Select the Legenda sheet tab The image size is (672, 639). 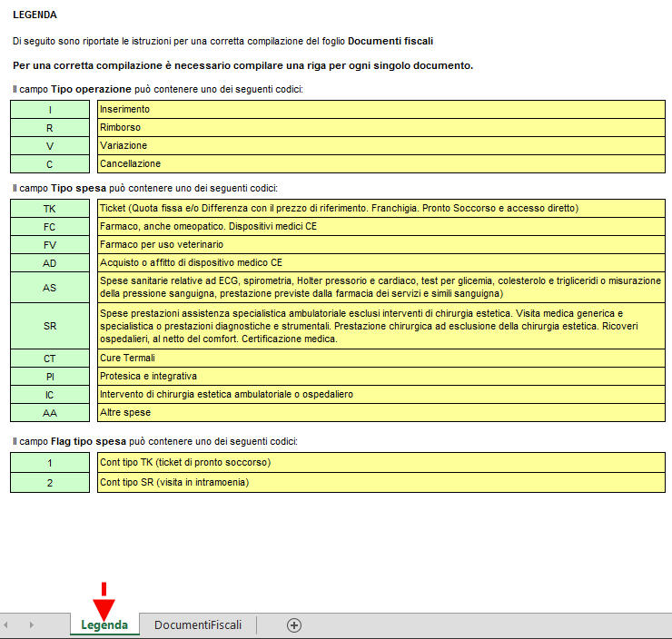[x=104, y=624]
